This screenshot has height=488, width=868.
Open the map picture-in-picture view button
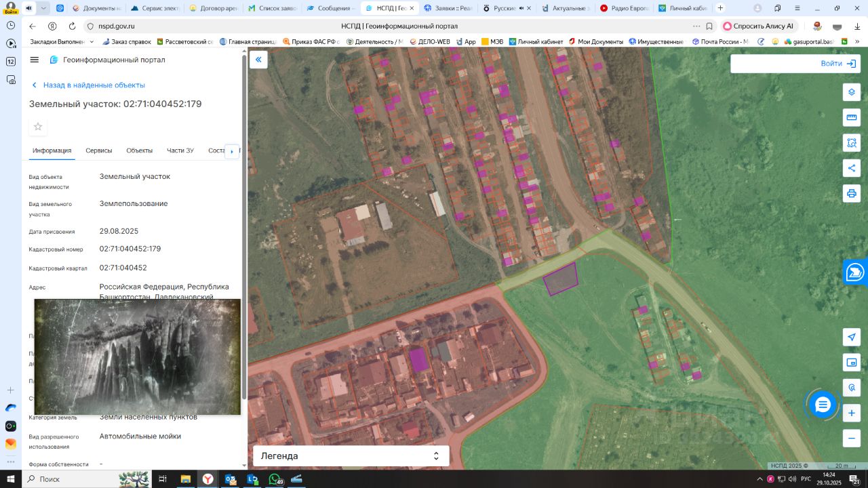(x=852, y=363)
